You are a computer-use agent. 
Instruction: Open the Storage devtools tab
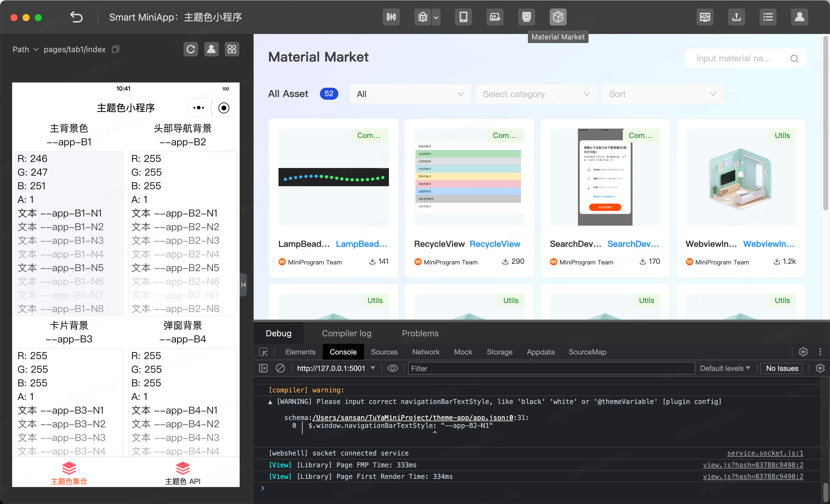(x=500, y=352)
